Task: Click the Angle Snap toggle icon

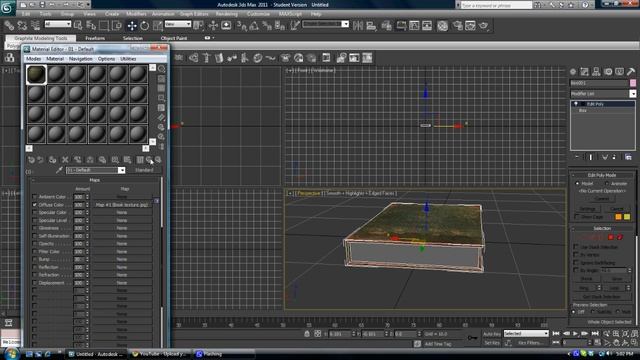Action: [x=254, y=26]
